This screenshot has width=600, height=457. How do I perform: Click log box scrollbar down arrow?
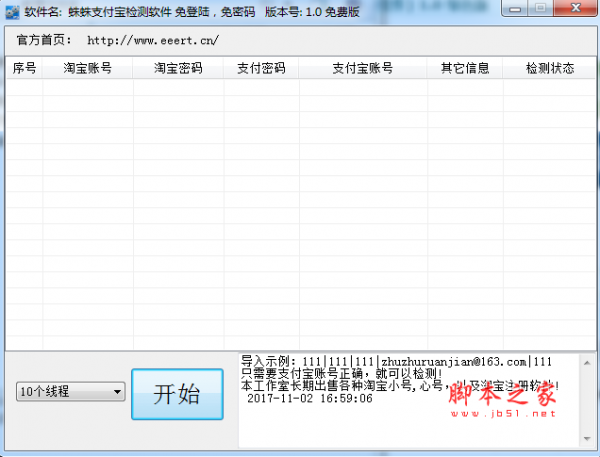587,439
